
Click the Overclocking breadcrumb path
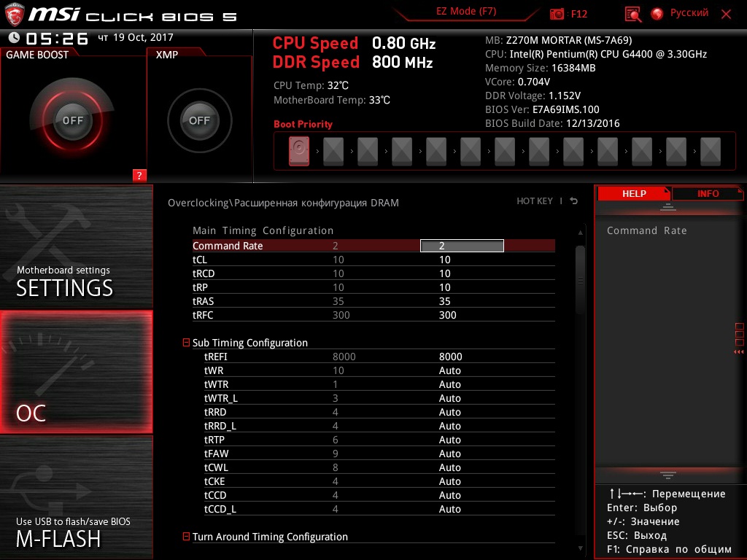tap(283, 203)
